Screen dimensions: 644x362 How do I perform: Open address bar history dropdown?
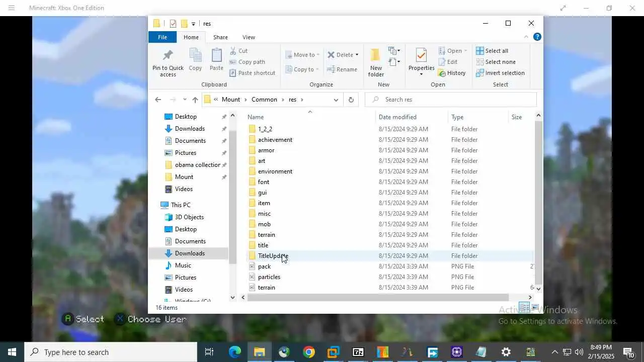pos(336,100)
